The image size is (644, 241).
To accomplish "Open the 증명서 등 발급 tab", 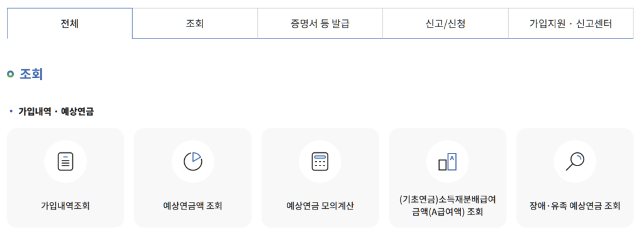I will click(x=320, y=23).
